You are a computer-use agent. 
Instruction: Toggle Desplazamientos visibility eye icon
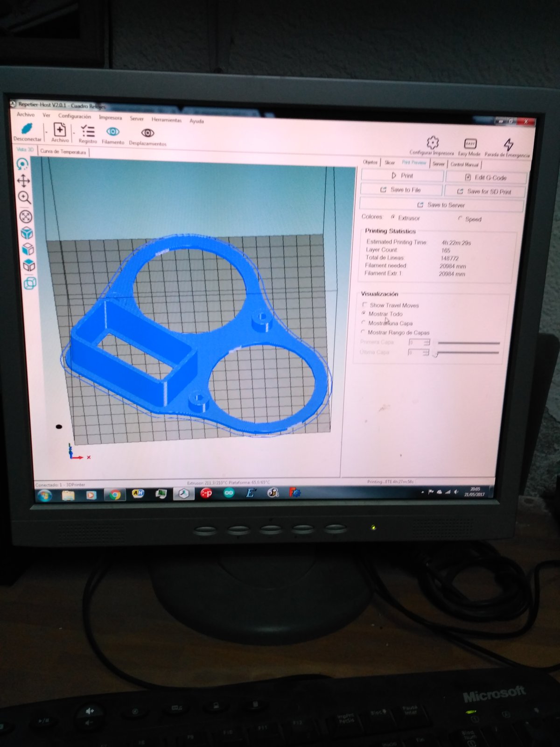(x=147, y=134)
